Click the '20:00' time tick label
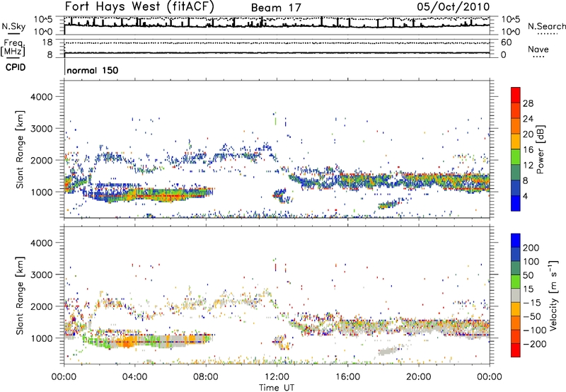Screen dimensions: 566x392 coord(418,377)
